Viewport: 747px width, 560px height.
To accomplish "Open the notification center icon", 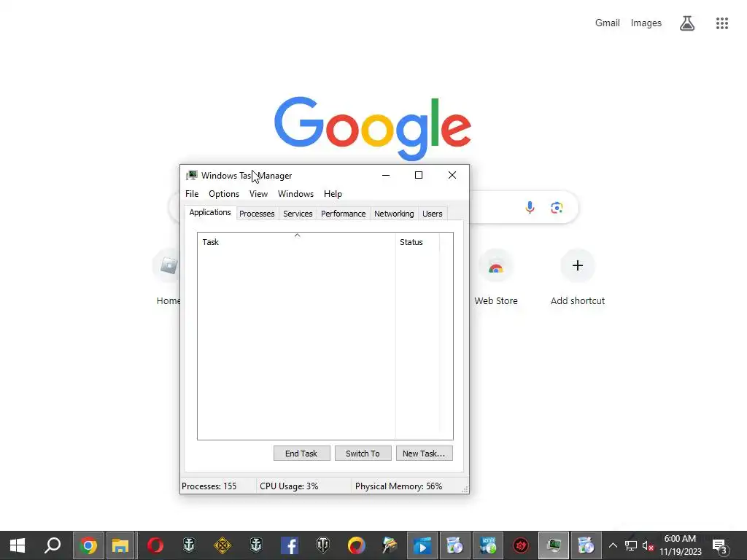I will pos(719,546).
